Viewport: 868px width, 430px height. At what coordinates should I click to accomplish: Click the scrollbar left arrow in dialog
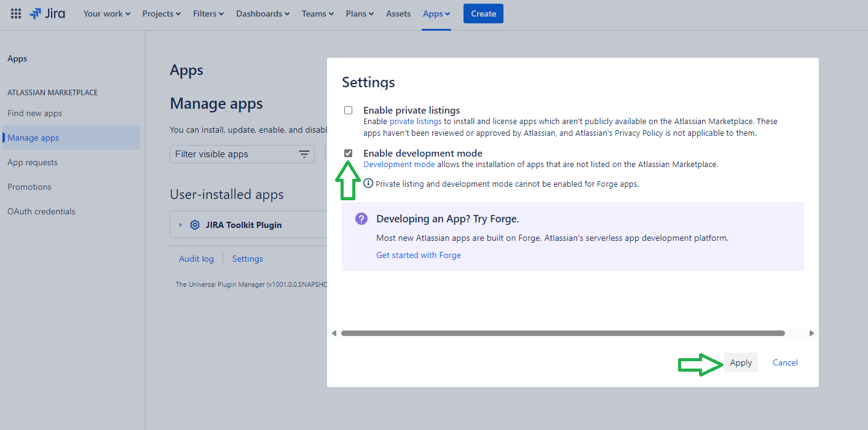tap(334, 333)
